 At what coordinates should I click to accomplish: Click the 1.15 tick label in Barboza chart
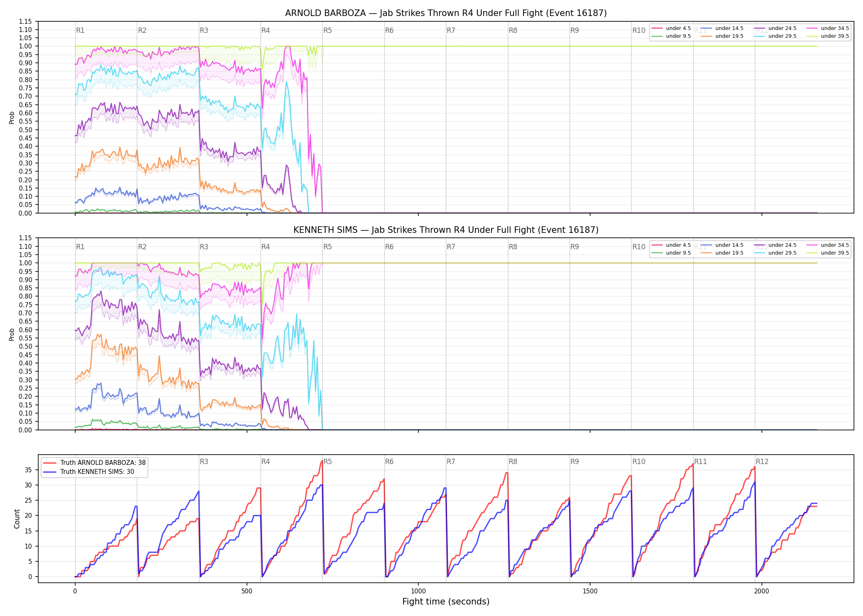(x=25, y=21)
